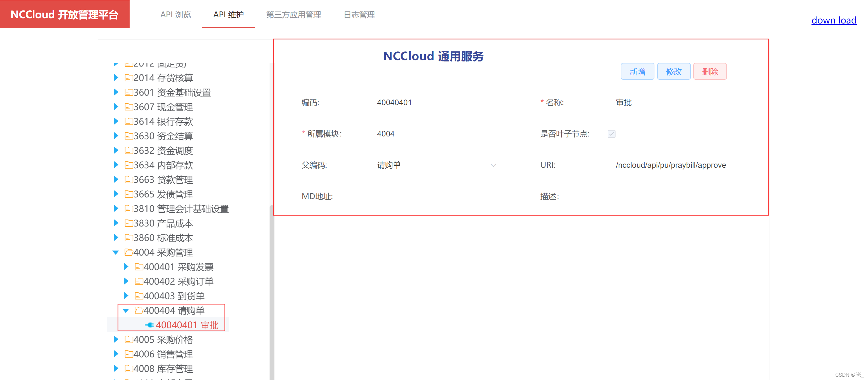The image size is (868, 380).
Task: Click the folder icon of 3830 产品成本
Action: [x=128, y=223]
